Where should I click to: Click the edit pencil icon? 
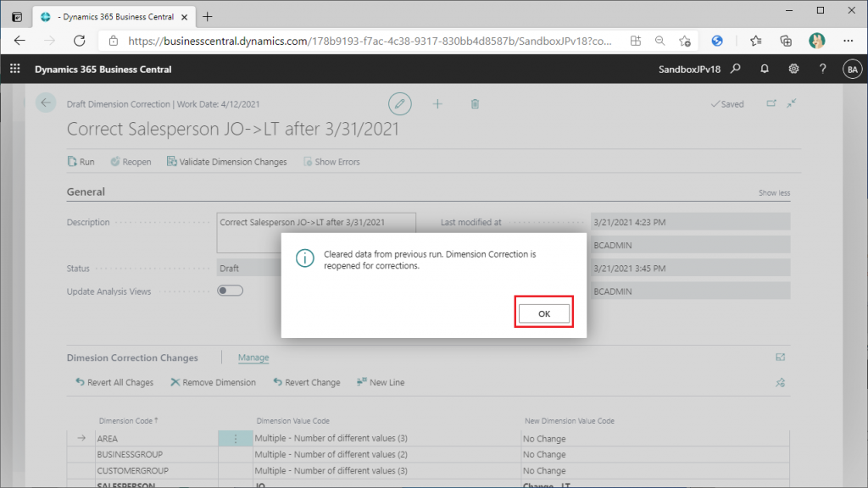point(400,103)
